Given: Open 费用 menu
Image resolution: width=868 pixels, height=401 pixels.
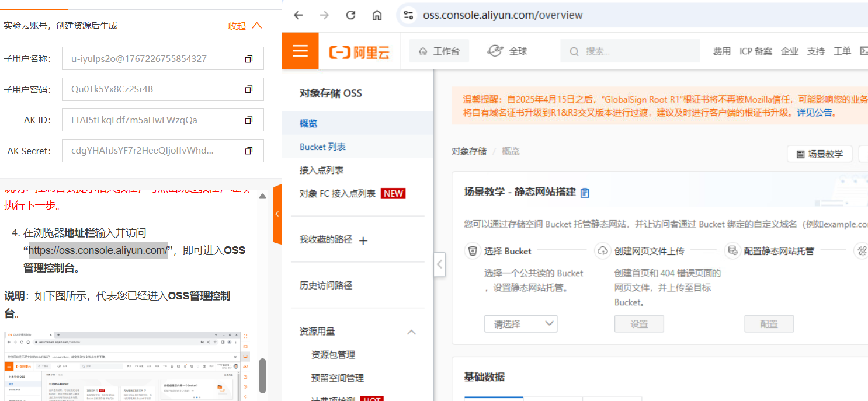Looking at the screenshot, I should click(721, 51).
